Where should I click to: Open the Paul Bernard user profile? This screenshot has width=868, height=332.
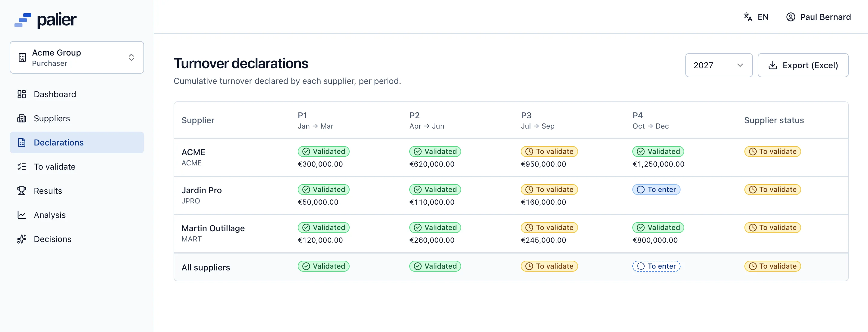pyautogui.click(x=818, y=17)
